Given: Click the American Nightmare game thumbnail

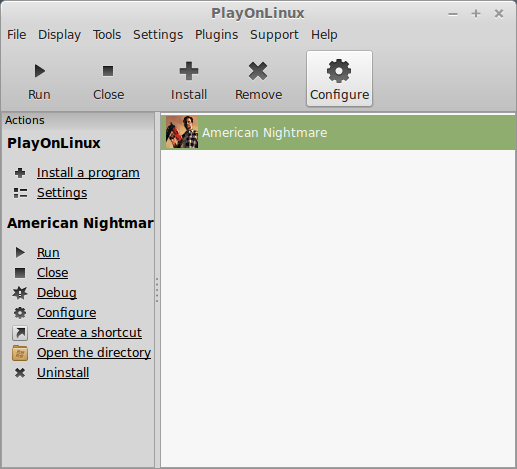Looking at the screenshot, I should tap(182, 132).
